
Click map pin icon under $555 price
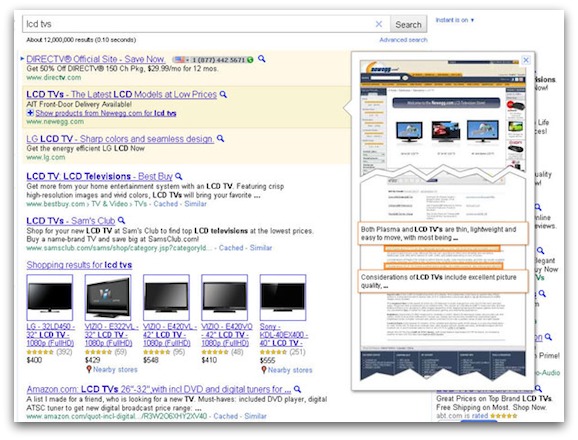(x=264, y=370)
